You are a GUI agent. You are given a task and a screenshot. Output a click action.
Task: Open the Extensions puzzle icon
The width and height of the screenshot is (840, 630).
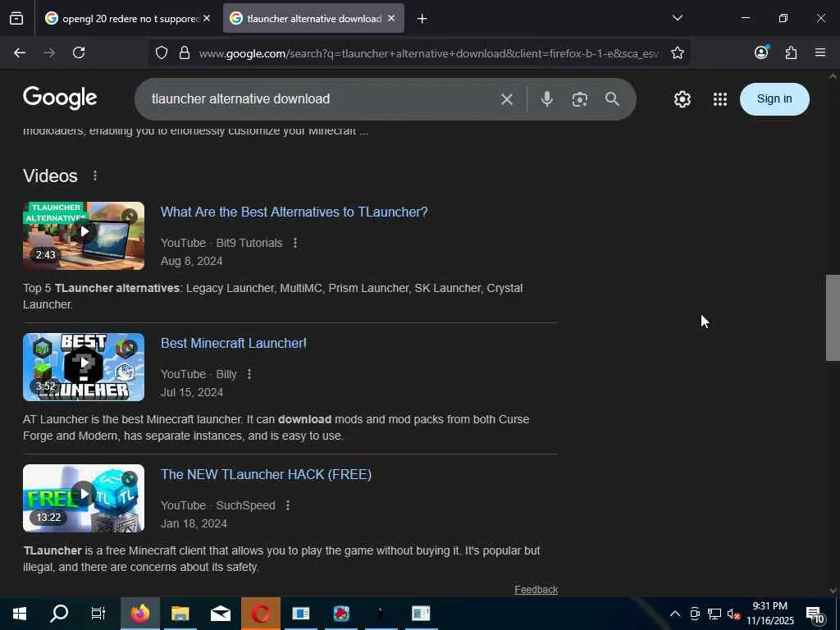792,52
